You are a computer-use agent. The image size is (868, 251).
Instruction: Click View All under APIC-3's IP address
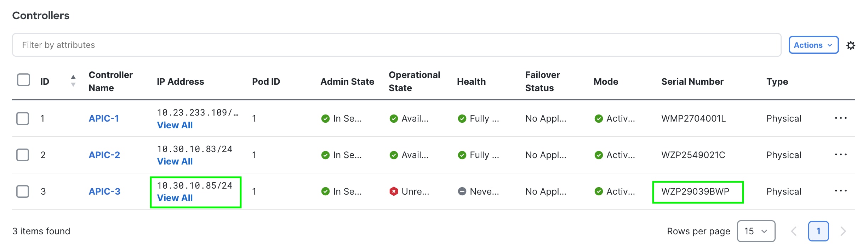(x=175, y=198)
